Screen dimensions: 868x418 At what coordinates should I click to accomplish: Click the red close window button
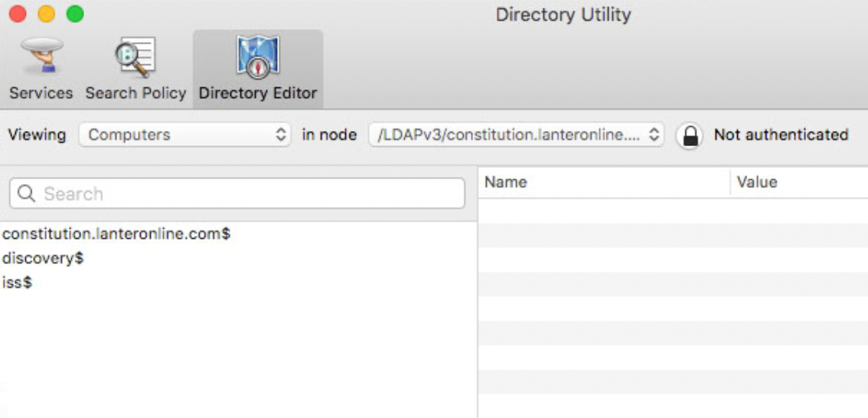point(17,14)
